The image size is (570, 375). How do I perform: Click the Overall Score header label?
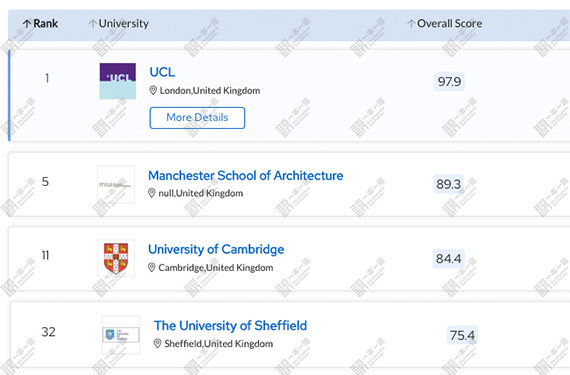point(449,24)
